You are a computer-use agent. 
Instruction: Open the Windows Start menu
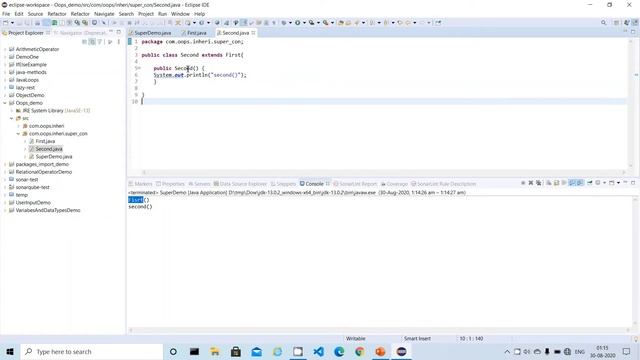[x=10, y=351]
